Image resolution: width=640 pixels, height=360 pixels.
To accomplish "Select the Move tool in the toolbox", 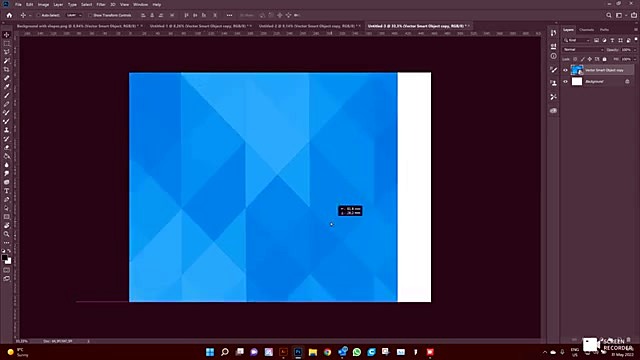I will pyautogui.click(x=7, y=35).
